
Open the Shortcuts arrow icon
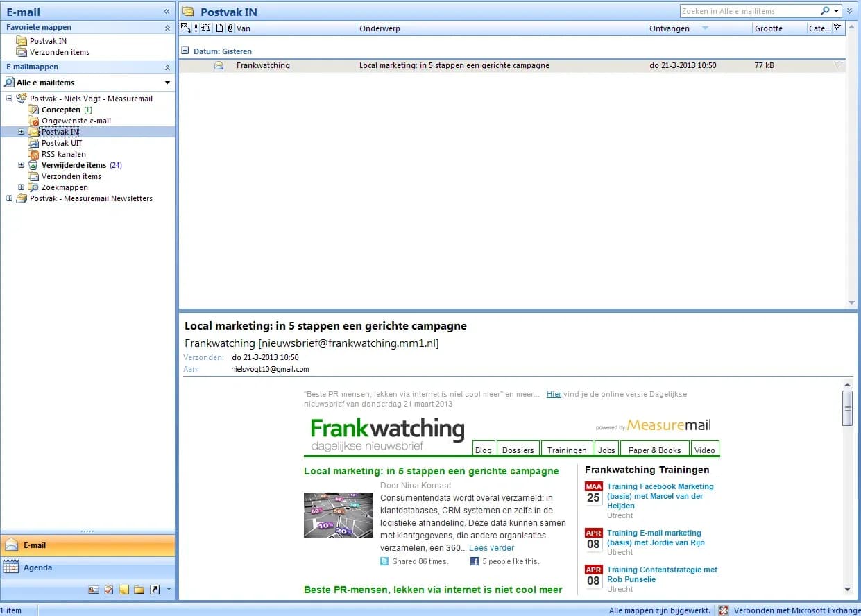click(155, 590)
